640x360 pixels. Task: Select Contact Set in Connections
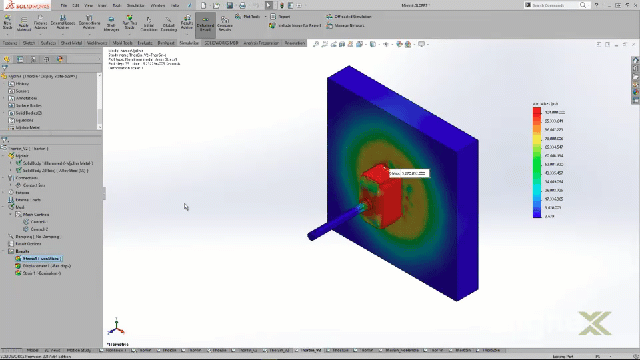click(31, 185)
